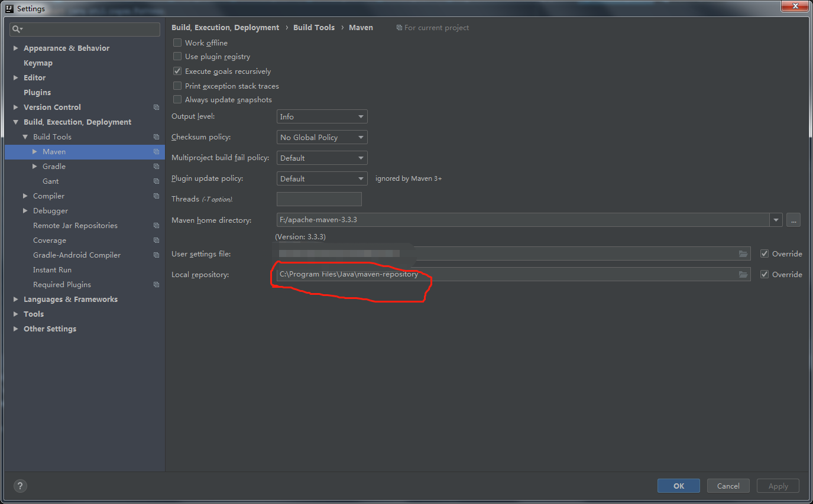Click OK to confirm settings

point(679,486)
